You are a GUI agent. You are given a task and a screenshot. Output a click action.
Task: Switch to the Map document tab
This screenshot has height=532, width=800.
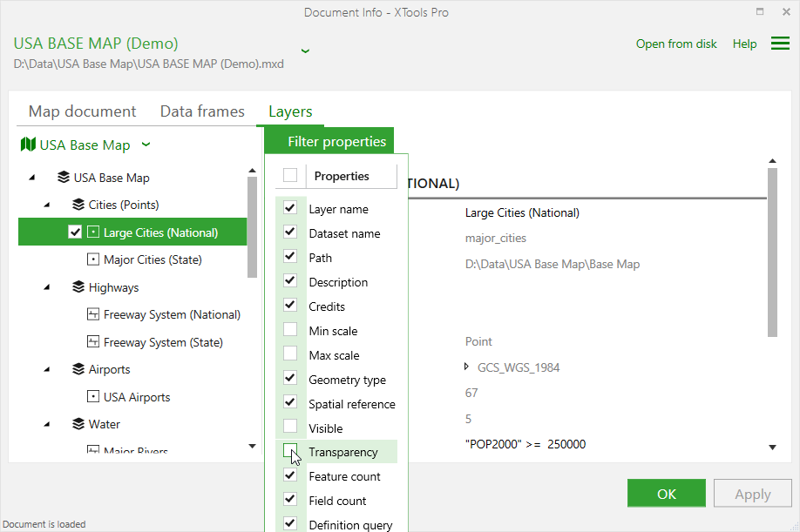pyautogui.click(x=82, y=111)
